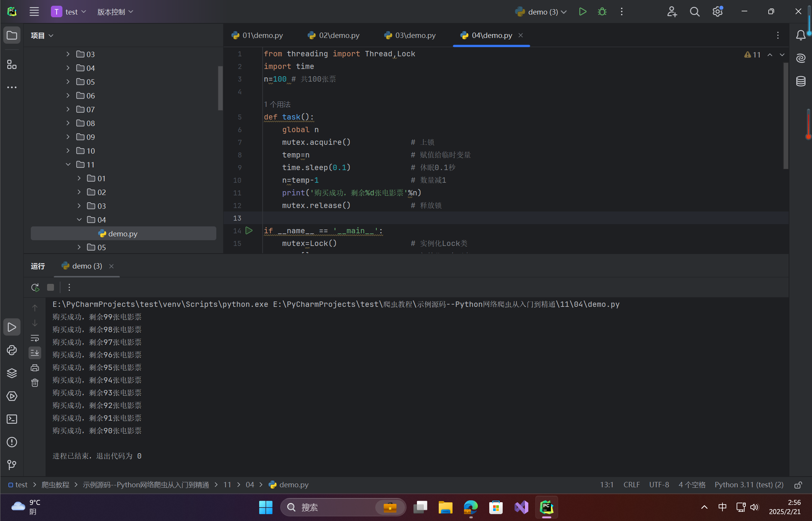This screenshot has height=521, width=812.
Task: Toggle read-only lock in status bar
Action: pos(798,485)
